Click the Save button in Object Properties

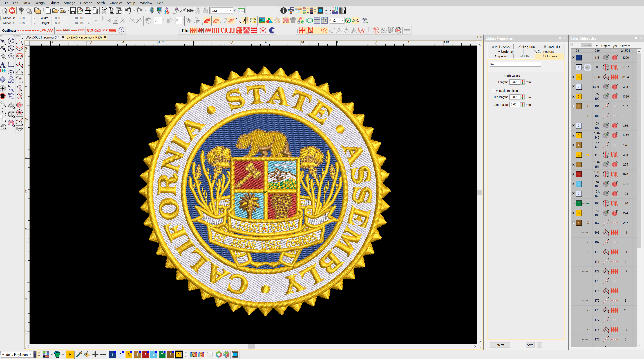(530, 345)
